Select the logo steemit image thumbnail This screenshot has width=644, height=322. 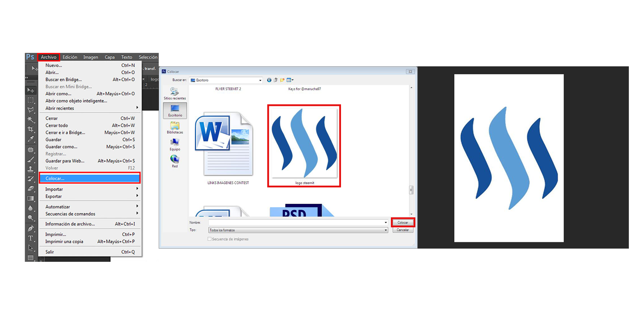pos(304,143)
